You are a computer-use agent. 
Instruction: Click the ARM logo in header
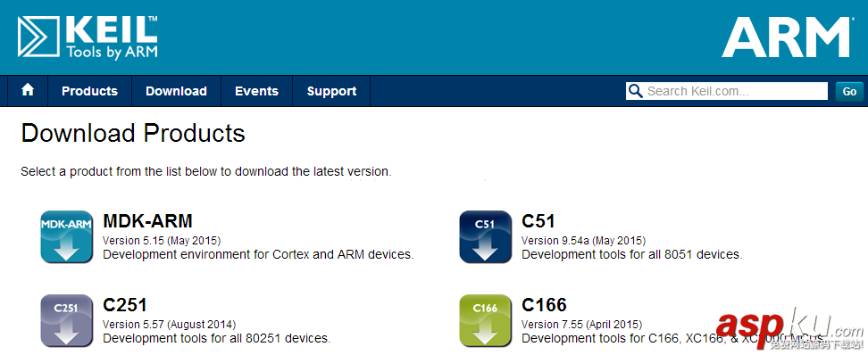(x=787, y=37)
